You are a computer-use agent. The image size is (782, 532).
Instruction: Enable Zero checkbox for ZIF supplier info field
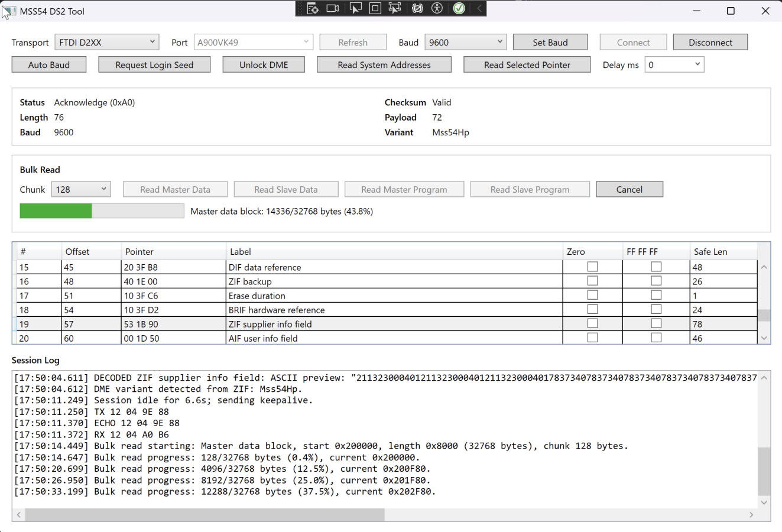tap(592, 324)
